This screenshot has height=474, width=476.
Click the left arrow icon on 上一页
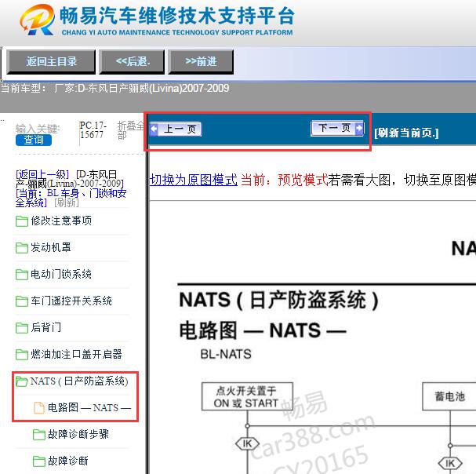click(154, 129)
